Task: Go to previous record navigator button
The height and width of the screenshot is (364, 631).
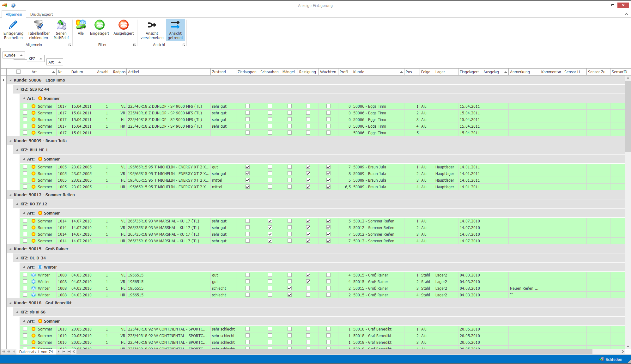Action: point(14,352)
